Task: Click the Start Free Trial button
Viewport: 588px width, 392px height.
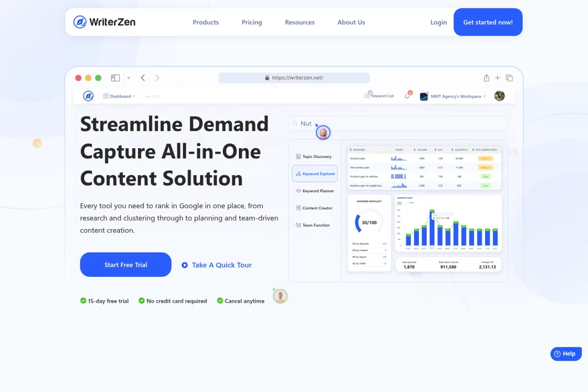Action: point(126,265)
